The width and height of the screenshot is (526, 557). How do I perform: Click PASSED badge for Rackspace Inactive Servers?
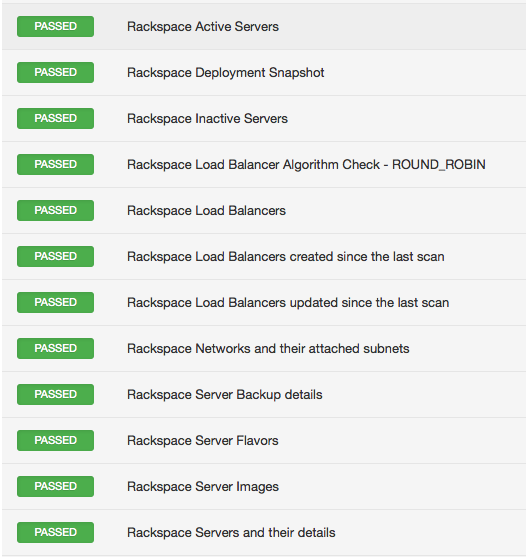55,118
